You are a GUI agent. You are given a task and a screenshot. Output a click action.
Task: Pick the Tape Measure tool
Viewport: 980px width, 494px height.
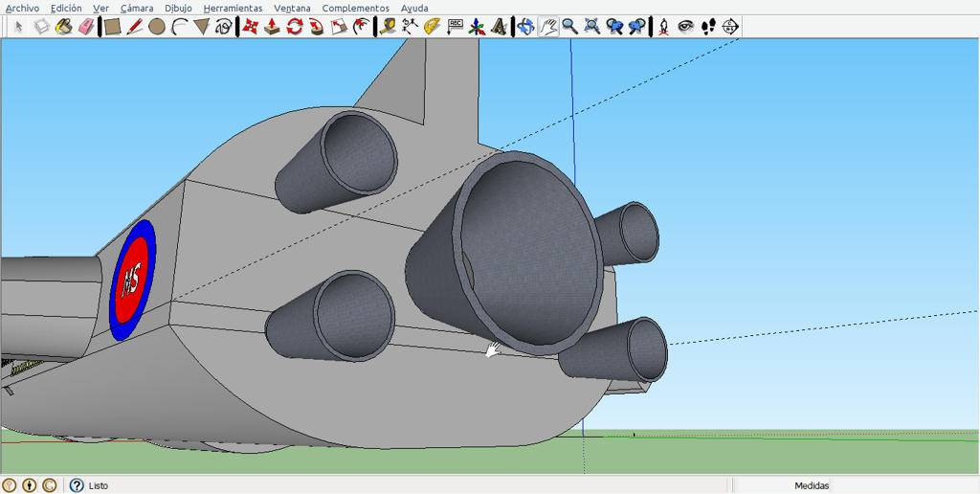(388, 26)
